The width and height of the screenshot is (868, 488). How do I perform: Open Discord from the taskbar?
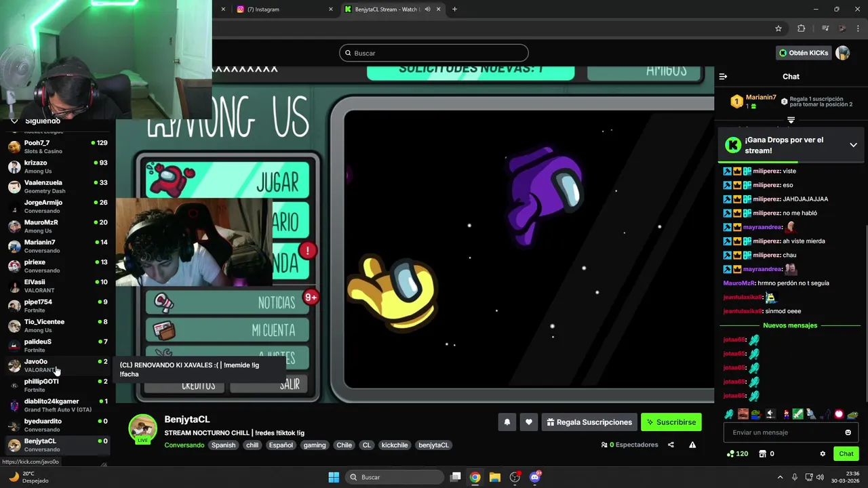(x=535, y=477)
